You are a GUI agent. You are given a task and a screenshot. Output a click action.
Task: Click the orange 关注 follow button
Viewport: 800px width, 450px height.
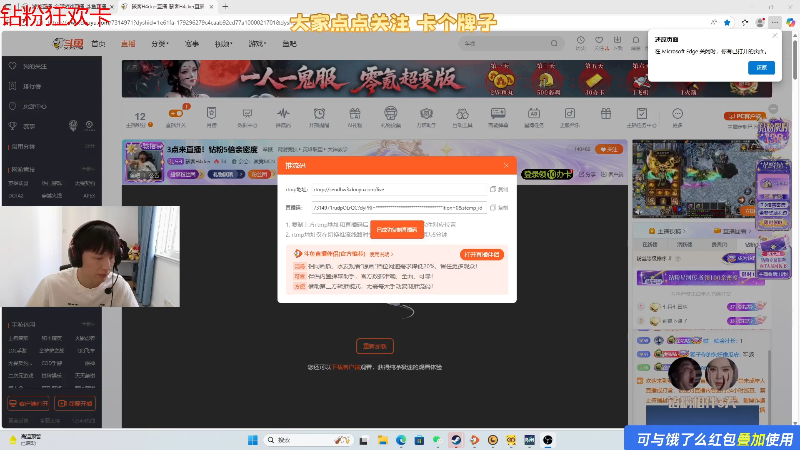[609, 149]
